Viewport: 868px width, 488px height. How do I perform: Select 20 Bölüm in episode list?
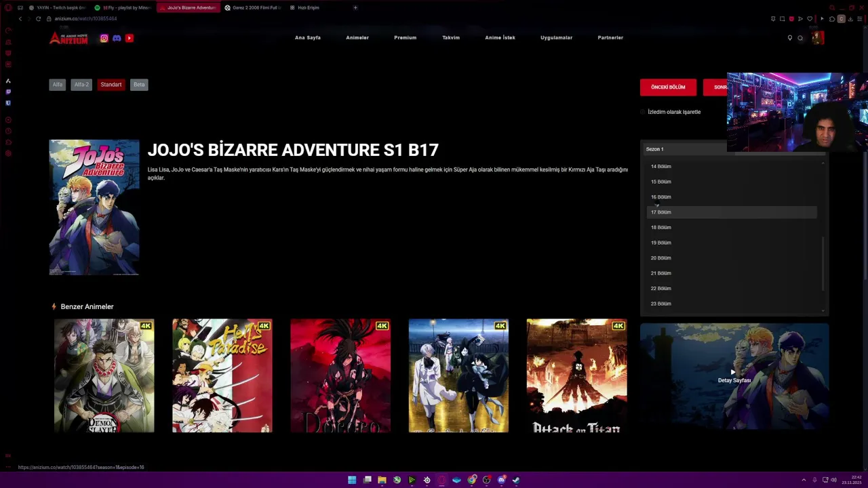pyautogui.click(x=732, y=258)
